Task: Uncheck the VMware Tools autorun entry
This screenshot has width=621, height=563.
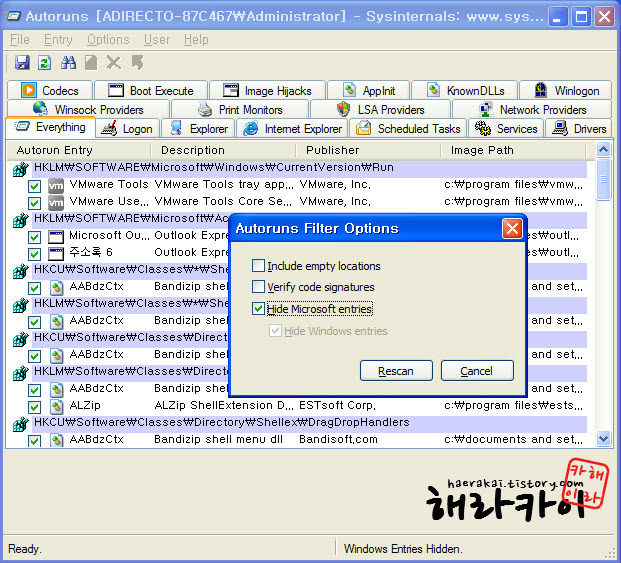Action: click(34, 186)
